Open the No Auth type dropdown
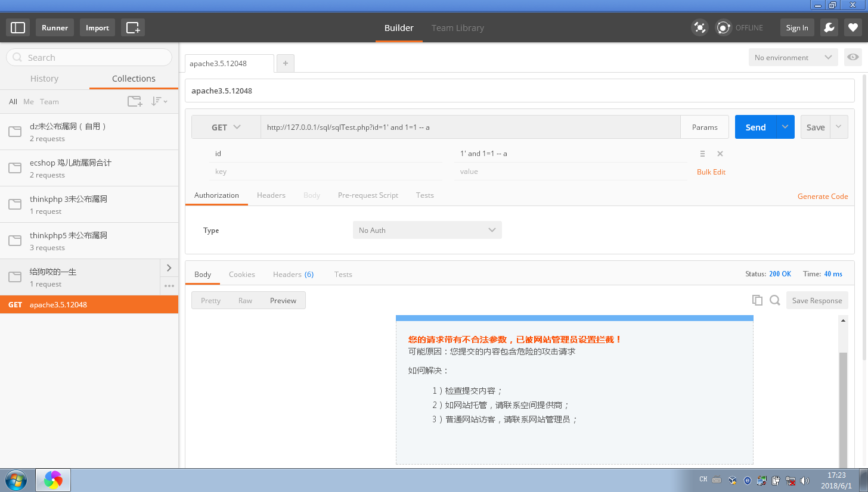 [427, 230]
